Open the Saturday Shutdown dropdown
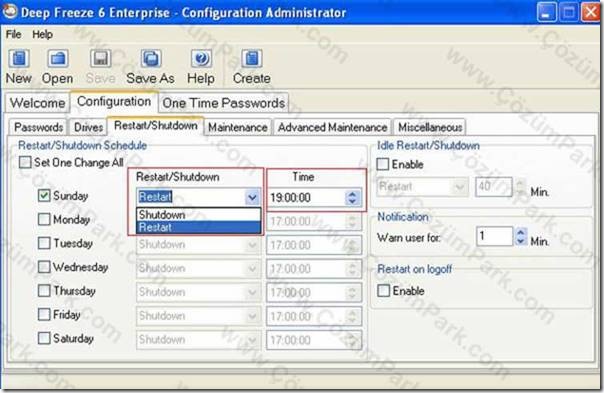This screenshot has height=393, width=604. [x=198, y=340]
